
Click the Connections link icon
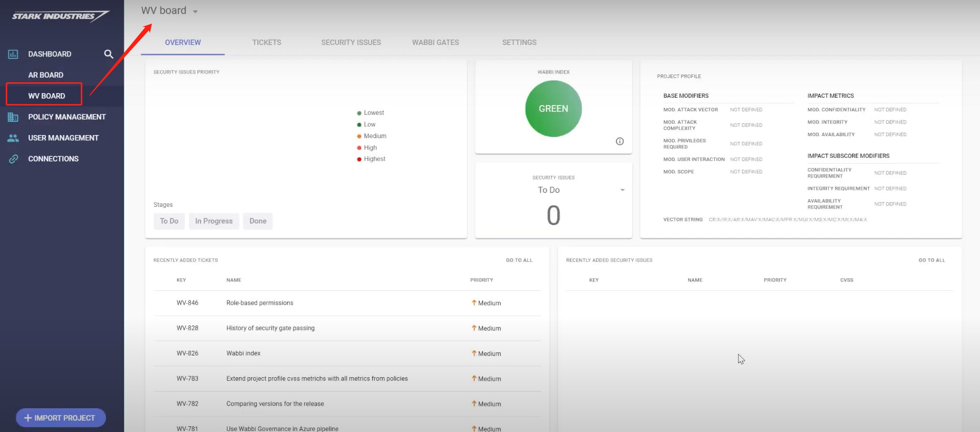[13, 159]
